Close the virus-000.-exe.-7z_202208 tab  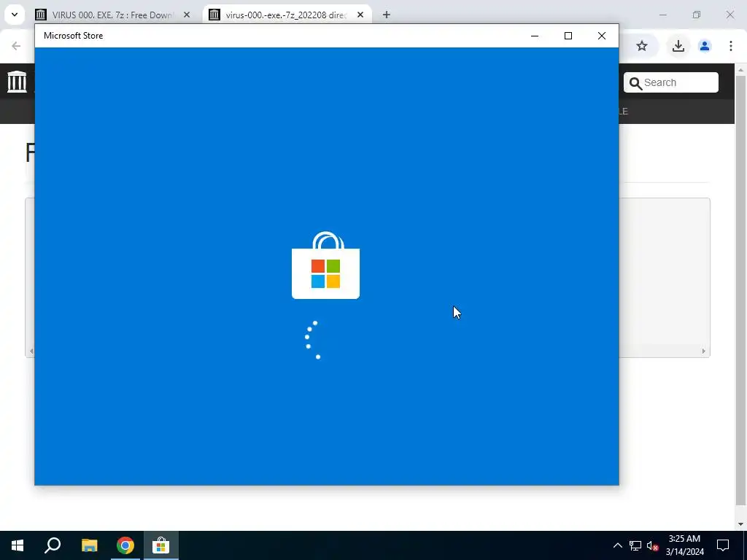point(360,15)
